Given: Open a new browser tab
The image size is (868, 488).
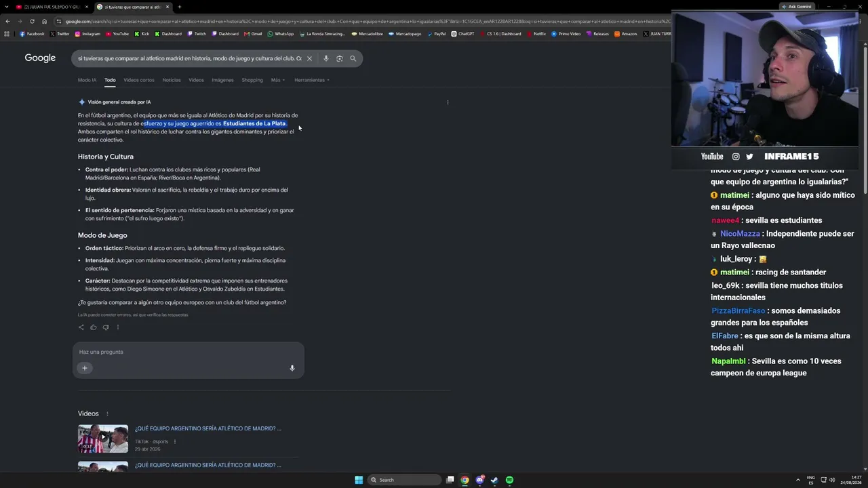Looking at the screenshot, I should 180,7.
